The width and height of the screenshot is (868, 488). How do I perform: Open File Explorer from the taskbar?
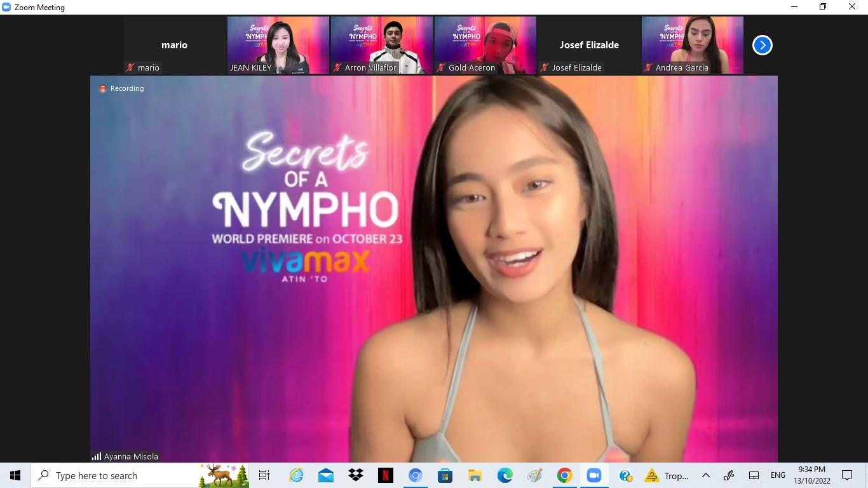click(475, 475)
